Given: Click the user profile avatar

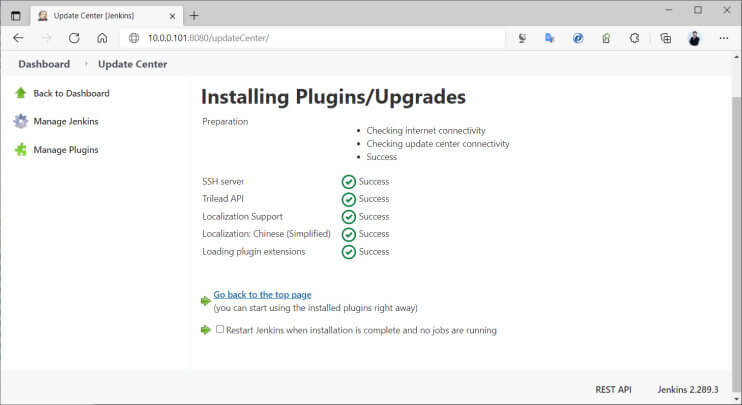Looking at the screenshot, I should pos(694,38).
